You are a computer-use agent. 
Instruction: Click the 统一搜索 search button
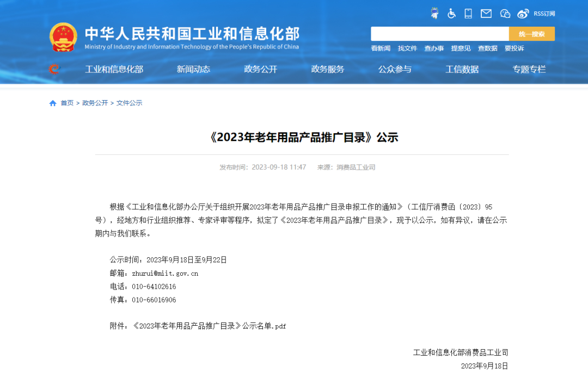click(531, 34)
